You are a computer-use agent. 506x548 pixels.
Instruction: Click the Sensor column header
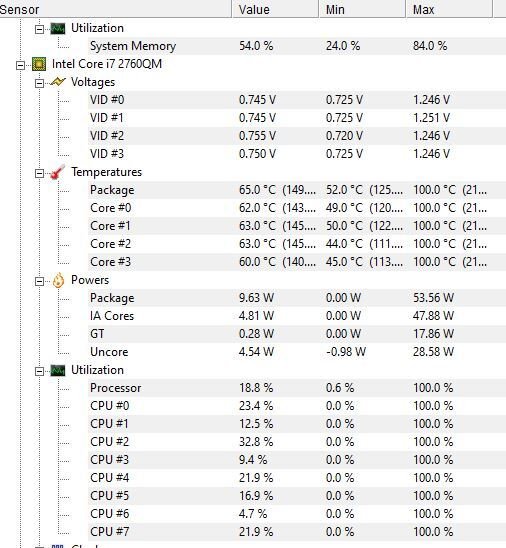(x=115, y=9)
